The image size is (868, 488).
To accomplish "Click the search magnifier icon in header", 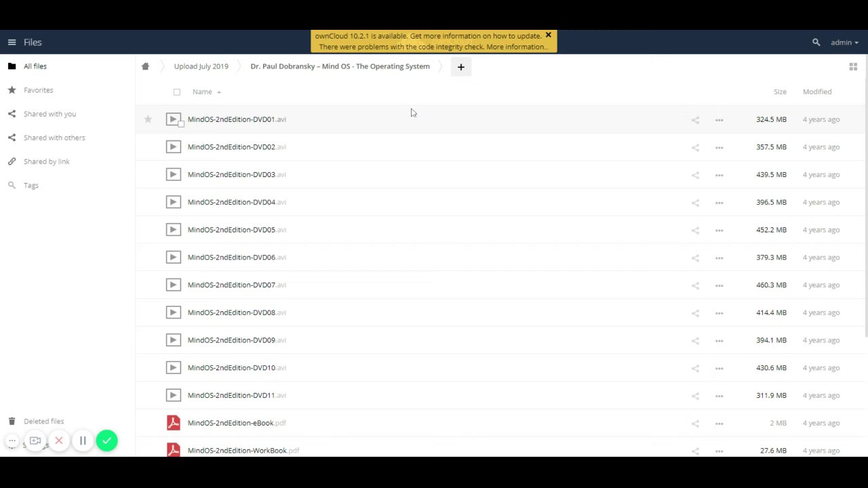I will [x=816, y=42].
